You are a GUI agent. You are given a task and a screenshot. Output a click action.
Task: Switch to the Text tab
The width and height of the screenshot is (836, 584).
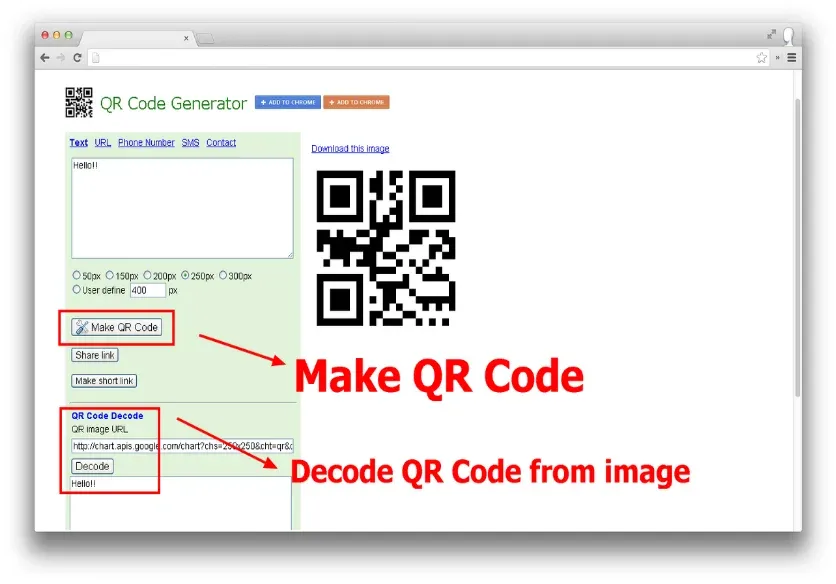tap(78, 142)
